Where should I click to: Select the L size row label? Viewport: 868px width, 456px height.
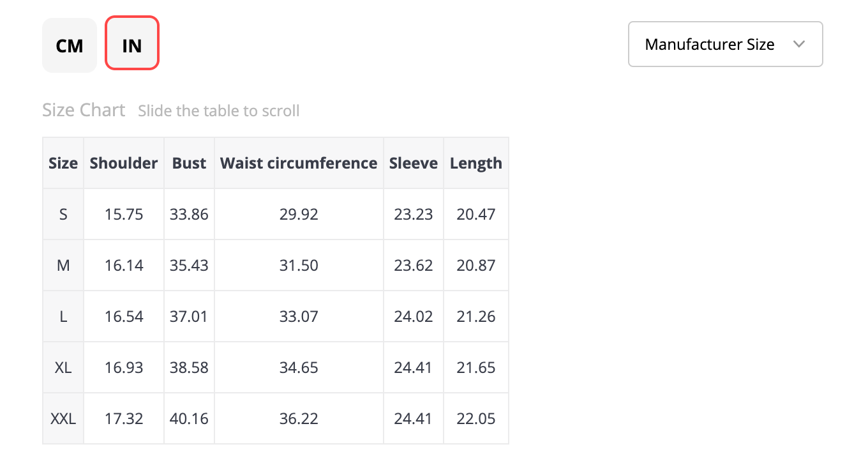coord(63,316)
